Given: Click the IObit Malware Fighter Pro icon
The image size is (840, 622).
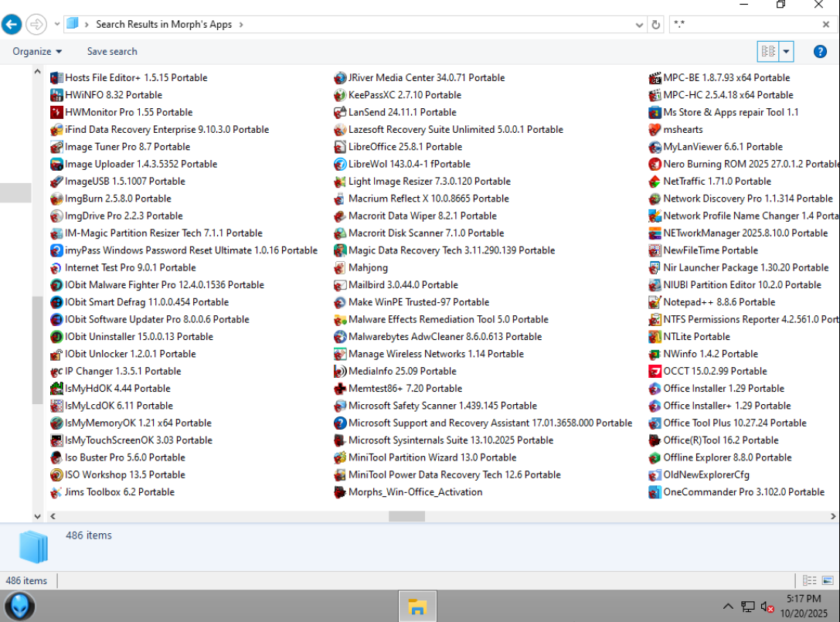Looking at the screenshot, I should point(56,285).
